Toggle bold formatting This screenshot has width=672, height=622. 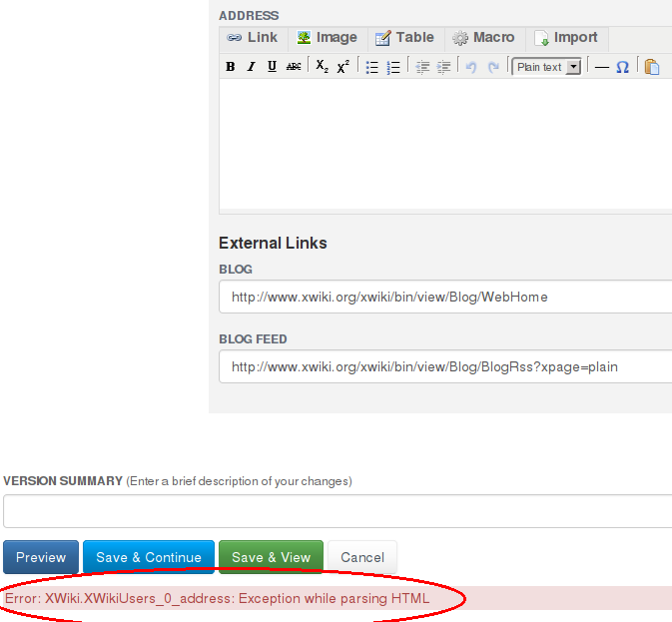click(231, 67)
